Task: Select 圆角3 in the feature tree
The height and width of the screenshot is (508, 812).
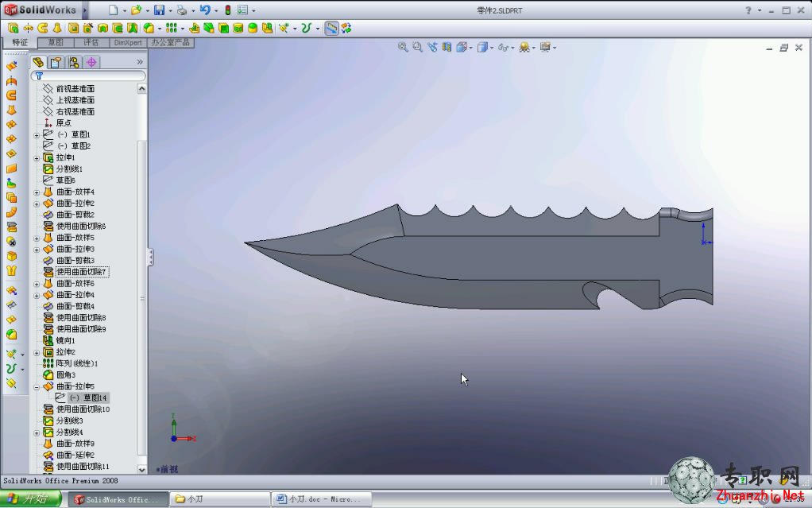Action: [66, 374]
